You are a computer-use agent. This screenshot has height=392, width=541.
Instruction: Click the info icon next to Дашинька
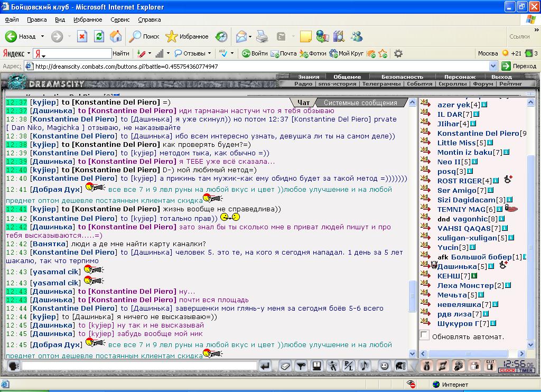pyautogui.click(x=491, y=266)
